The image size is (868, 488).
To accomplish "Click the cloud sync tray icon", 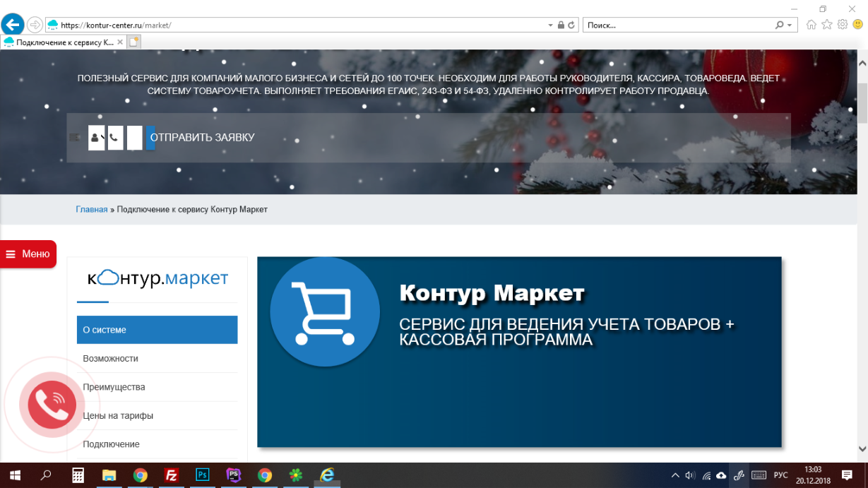I will (x=721, y=475).
